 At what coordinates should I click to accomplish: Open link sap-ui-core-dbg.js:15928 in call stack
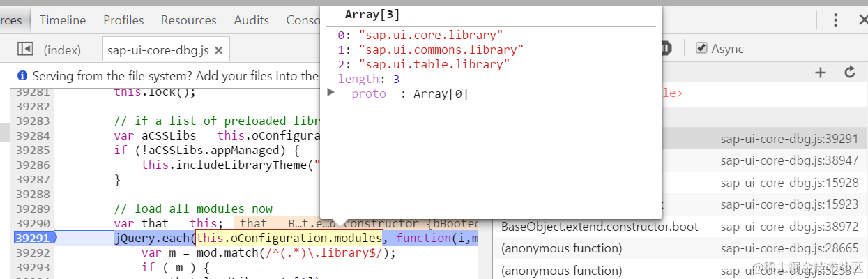coord(790,183)
